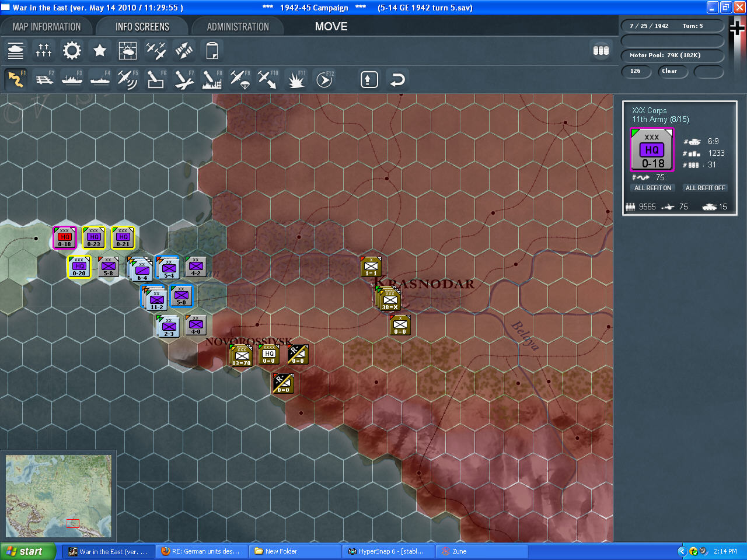Click the 11th Army (8/15) text
747x560 pixels.
coord(661,119)
